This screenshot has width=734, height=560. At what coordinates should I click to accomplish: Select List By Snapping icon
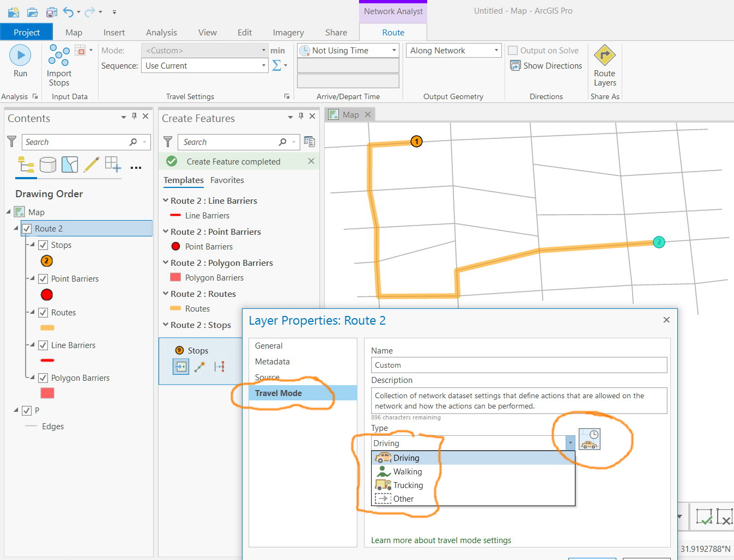click(113, 165)
